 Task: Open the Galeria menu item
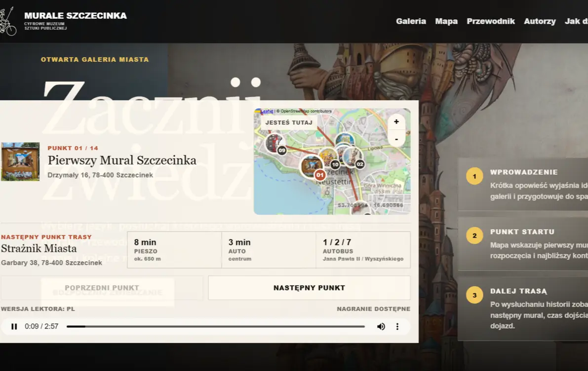tap(411, 21)
